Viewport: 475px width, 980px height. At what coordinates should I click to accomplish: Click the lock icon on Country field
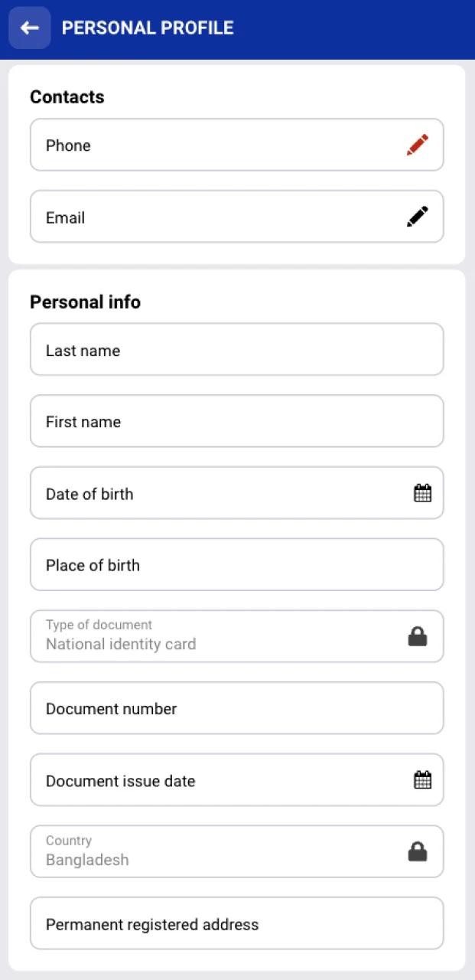pyautogui.click(x=417, y=851)
